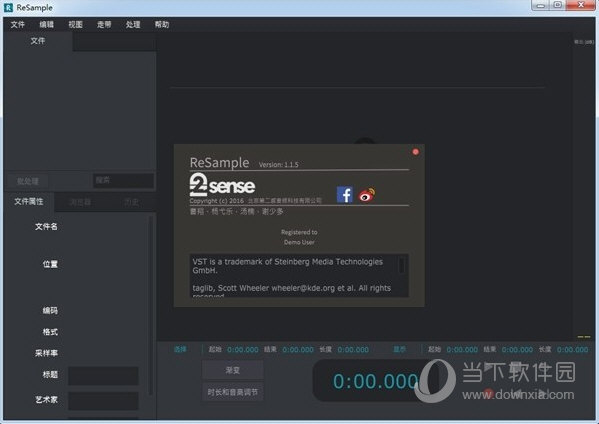Select the 文件 tab in left panel
This screenshot has height=424, width=599.
(x=38, y=41)
